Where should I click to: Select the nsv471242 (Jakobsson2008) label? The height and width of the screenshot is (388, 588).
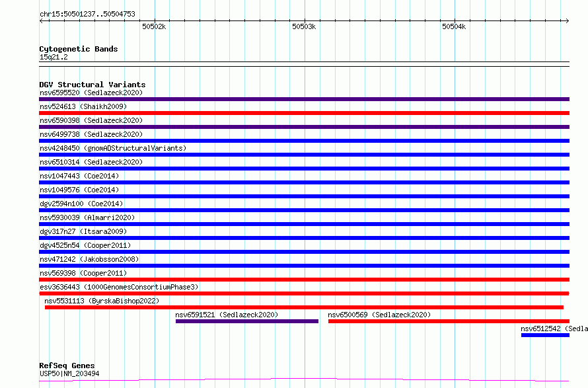pyautogui.click(x=89, y=259)
